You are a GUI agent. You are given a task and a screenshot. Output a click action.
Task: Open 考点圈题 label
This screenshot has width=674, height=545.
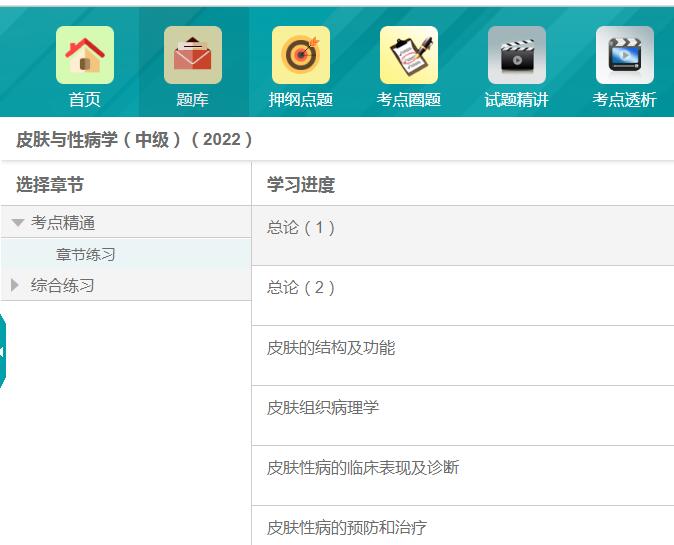pos(409,100)
